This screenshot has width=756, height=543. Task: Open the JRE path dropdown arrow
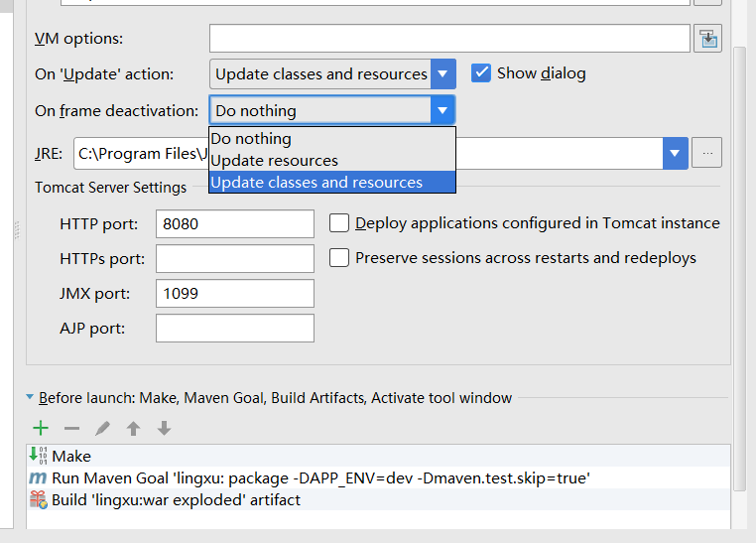(x=676, y=153)
